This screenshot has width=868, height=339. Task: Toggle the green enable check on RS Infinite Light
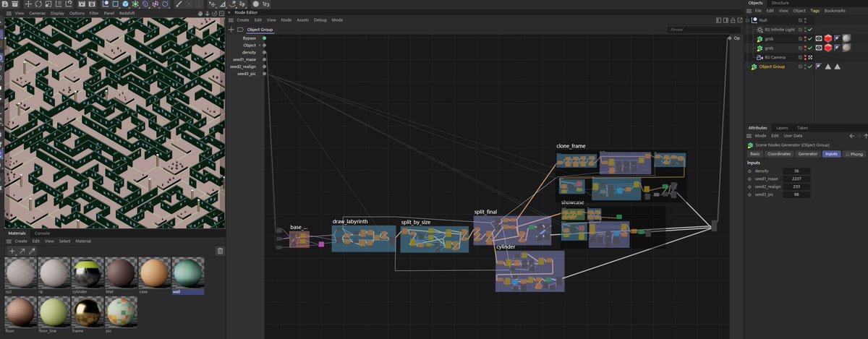pyautogui.click(x=810, y=29)
